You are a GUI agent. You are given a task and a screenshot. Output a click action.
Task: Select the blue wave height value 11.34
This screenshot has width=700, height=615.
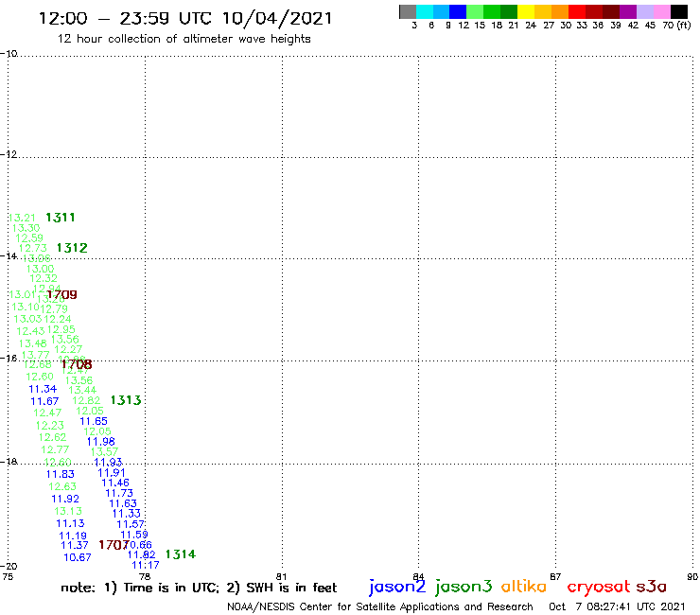click(x=43, y=389)
